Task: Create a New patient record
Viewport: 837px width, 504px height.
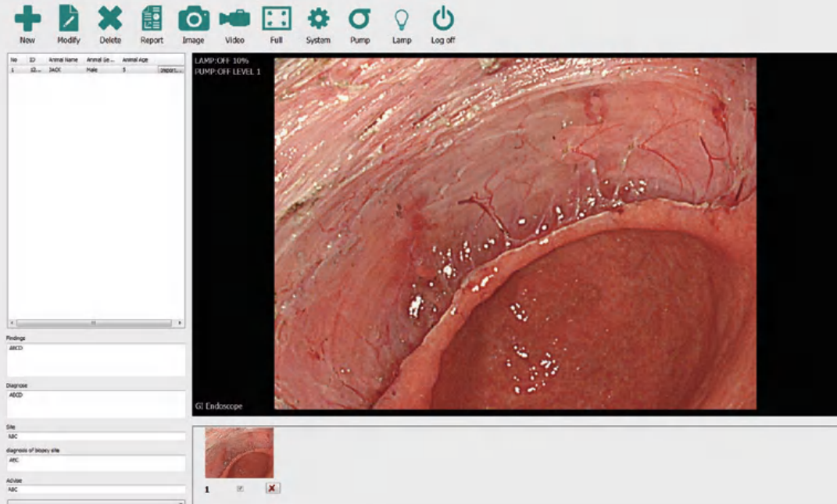Action: (27, 23)
